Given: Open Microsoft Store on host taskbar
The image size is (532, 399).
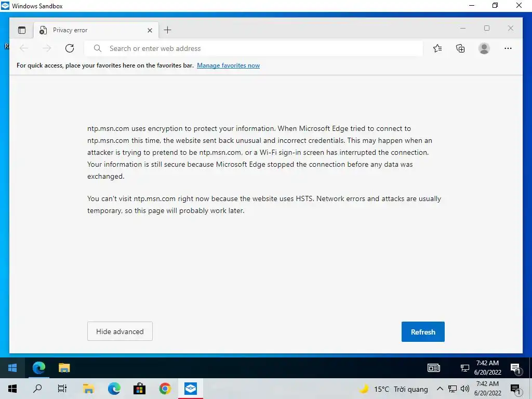Looking at the screenshot, I should point(139,389).
